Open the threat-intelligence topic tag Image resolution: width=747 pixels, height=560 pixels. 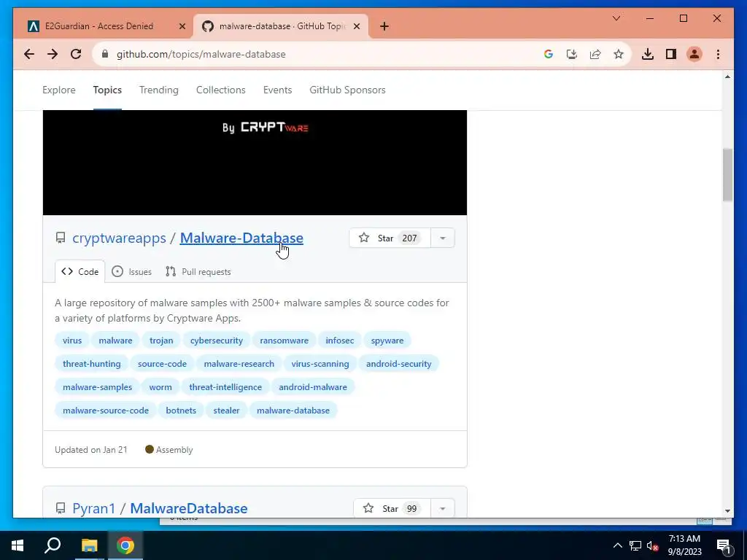225,387
